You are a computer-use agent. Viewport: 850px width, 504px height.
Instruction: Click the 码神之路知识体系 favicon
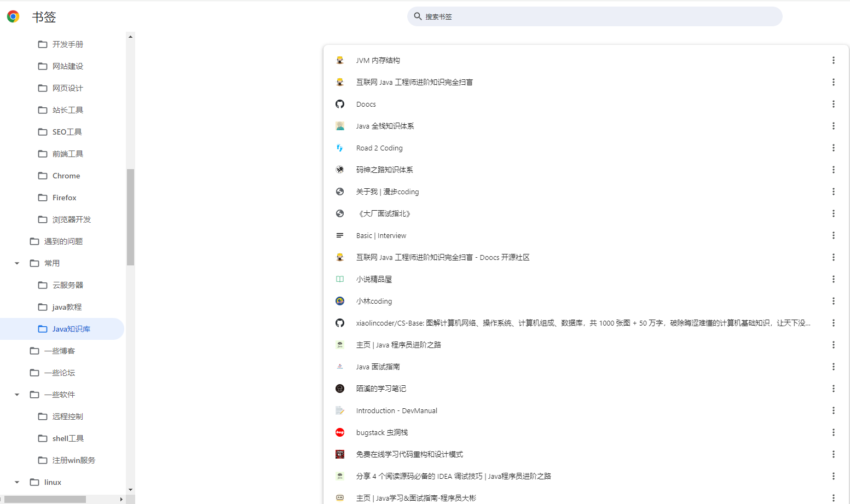coord(340,169)
